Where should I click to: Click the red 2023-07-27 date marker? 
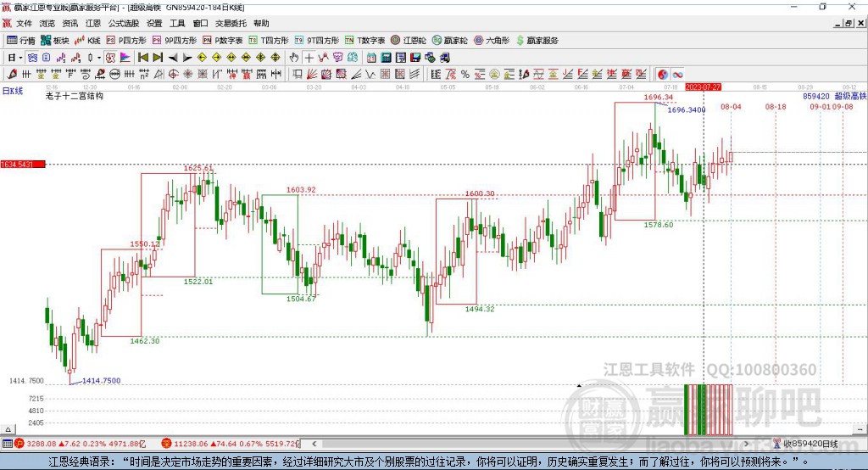[x=703, y=87]
